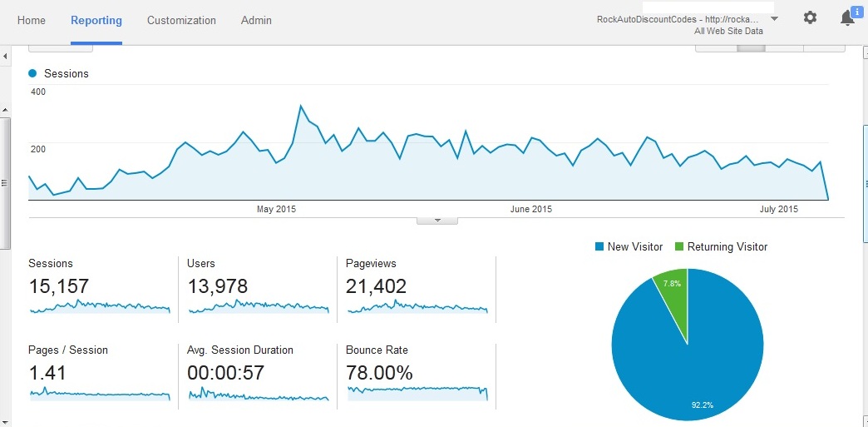Click the New Visitor blue legend swatch
Image resolution: width=868 pixels, height=427 pixels.
[599, 246]
